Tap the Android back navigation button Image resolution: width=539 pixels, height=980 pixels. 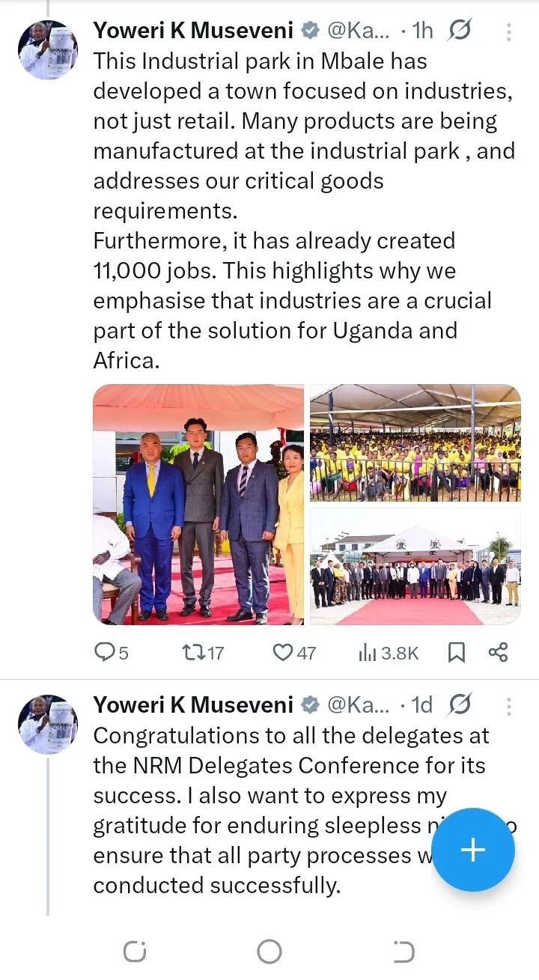[x=404, y=952]
